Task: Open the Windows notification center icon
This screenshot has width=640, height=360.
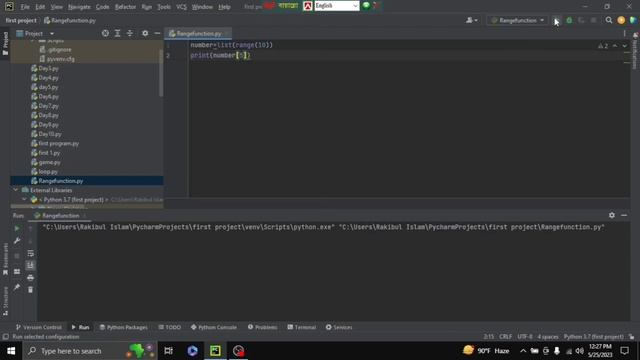Action: coord(624,351)
